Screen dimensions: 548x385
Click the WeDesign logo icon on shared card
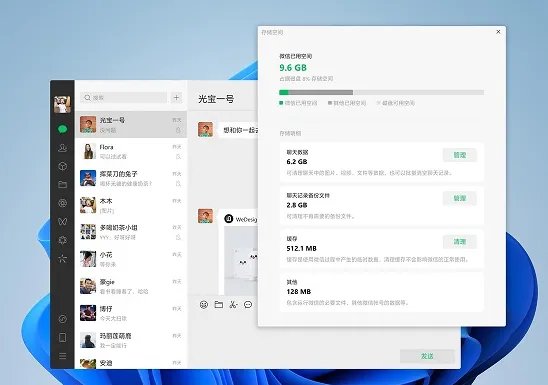[x=229, y=219]
